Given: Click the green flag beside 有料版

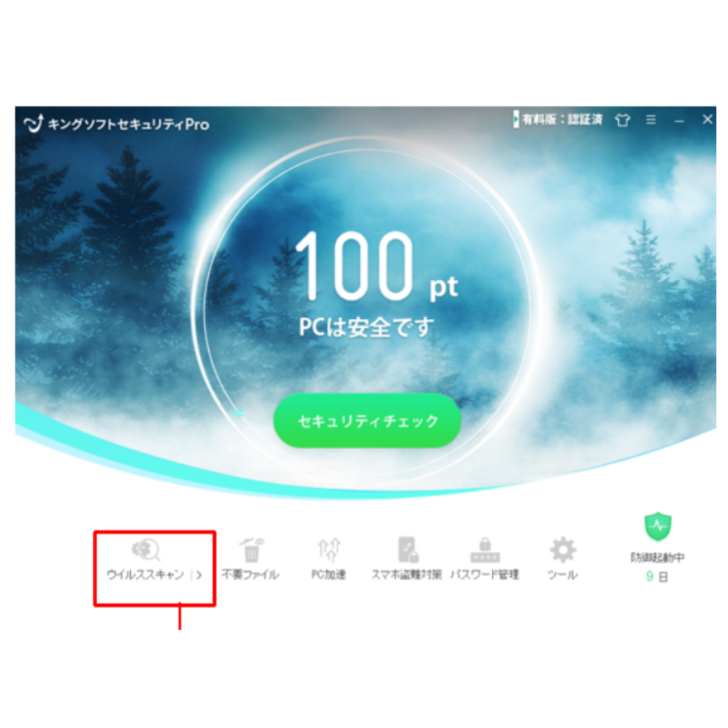Looking at the screenshot, I should pyautogui.click(x=516, y=119).
